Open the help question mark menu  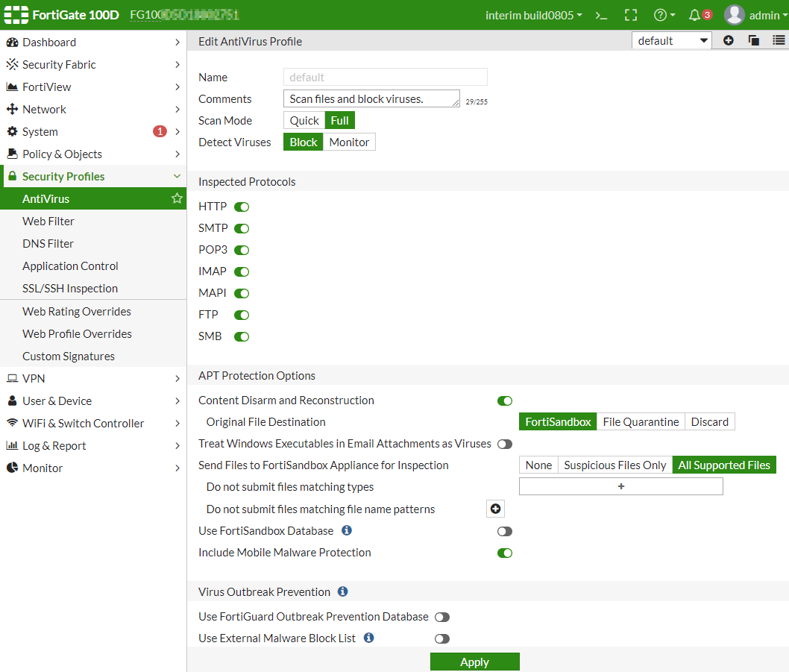[664, 16]
